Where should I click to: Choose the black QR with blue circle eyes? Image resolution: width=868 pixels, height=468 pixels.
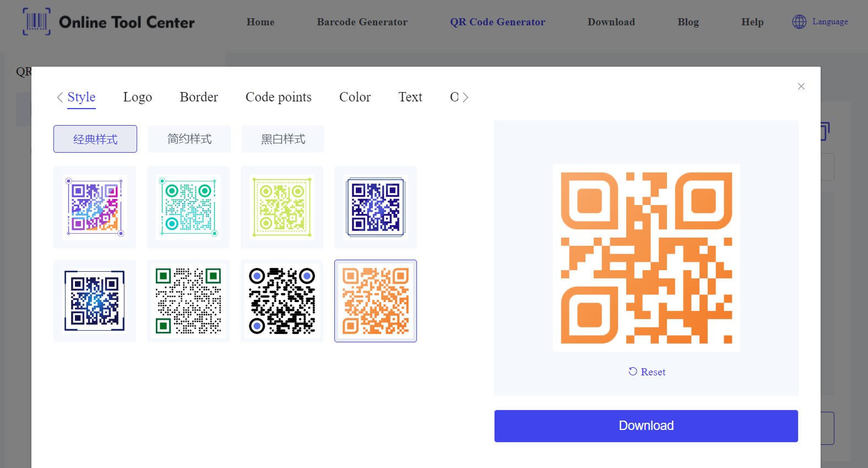282,301
